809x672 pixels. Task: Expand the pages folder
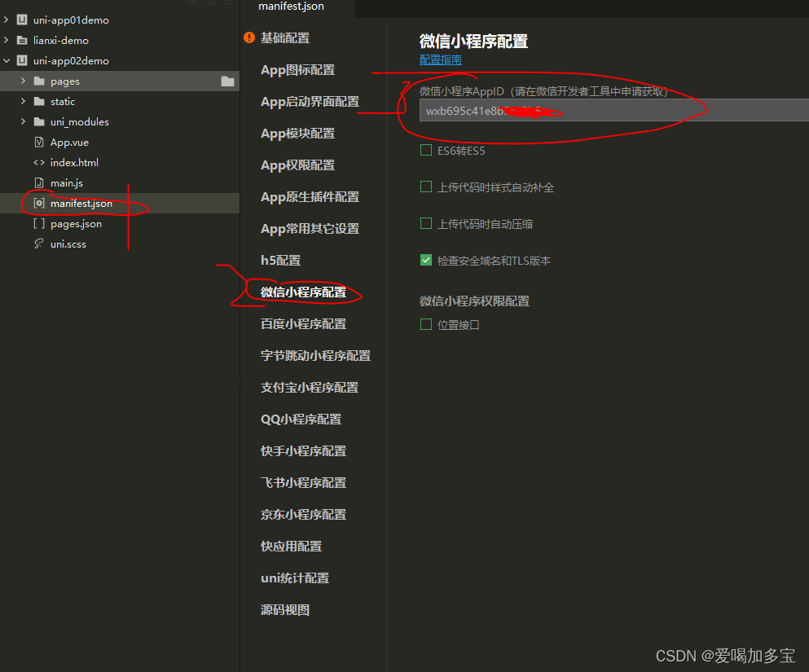pyautogui.click(x=23, y=81)
